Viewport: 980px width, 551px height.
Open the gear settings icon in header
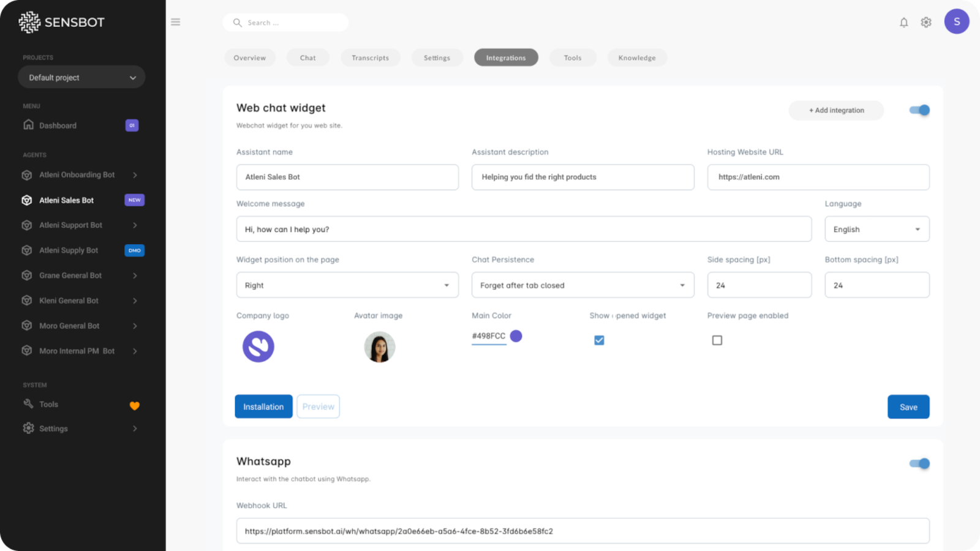click(926, 23)
